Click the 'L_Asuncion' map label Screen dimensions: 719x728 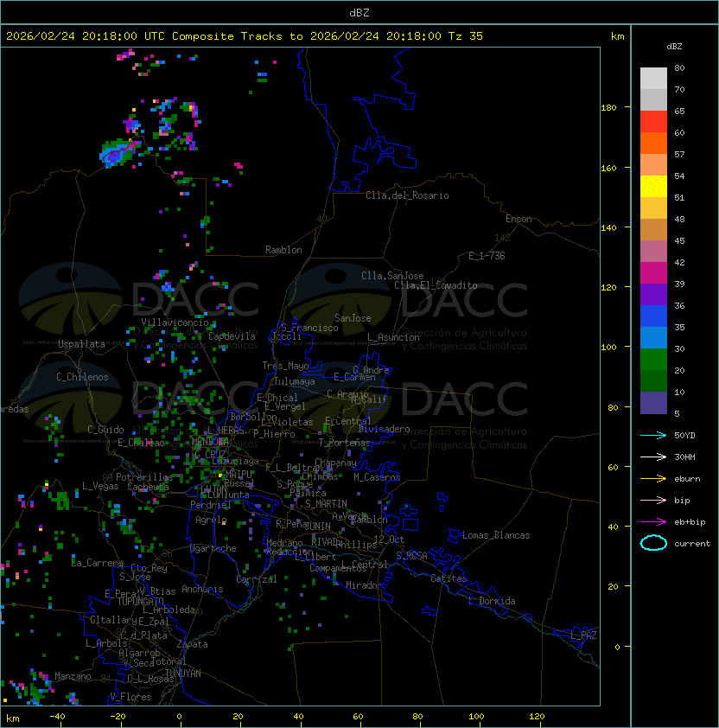coord(393,337)
